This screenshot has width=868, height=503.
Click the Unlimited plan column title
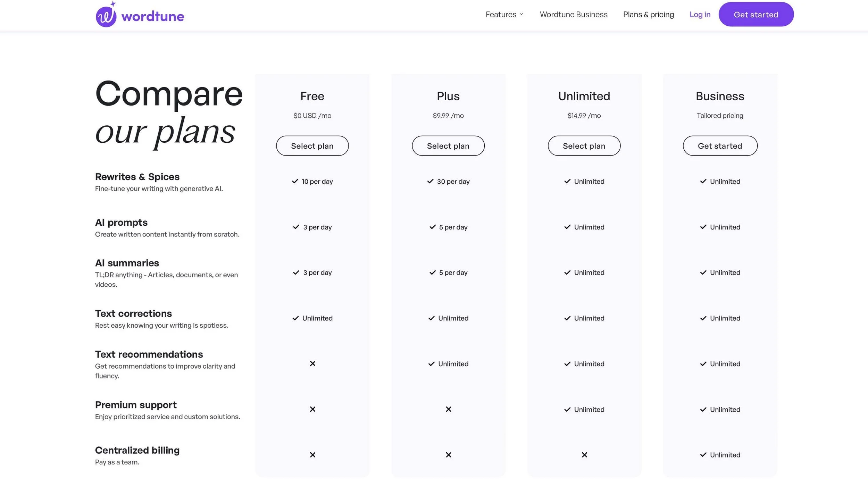(584, 96)
